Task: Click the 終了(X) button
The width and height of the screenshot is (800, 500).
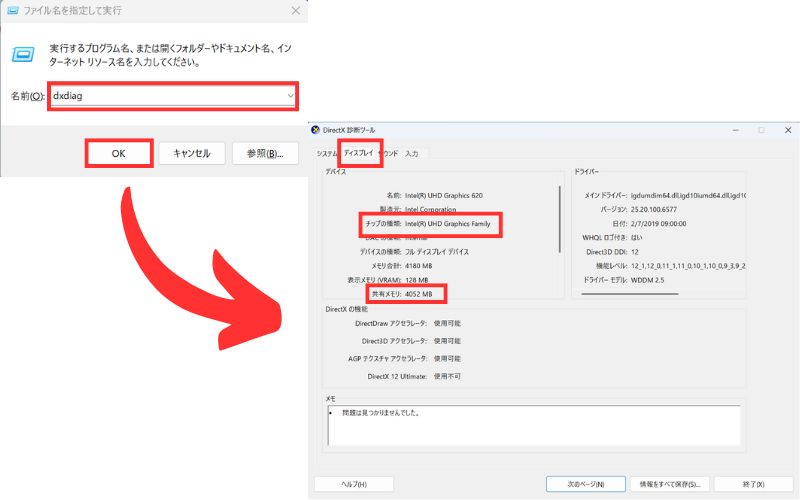Action: (754, 484)
